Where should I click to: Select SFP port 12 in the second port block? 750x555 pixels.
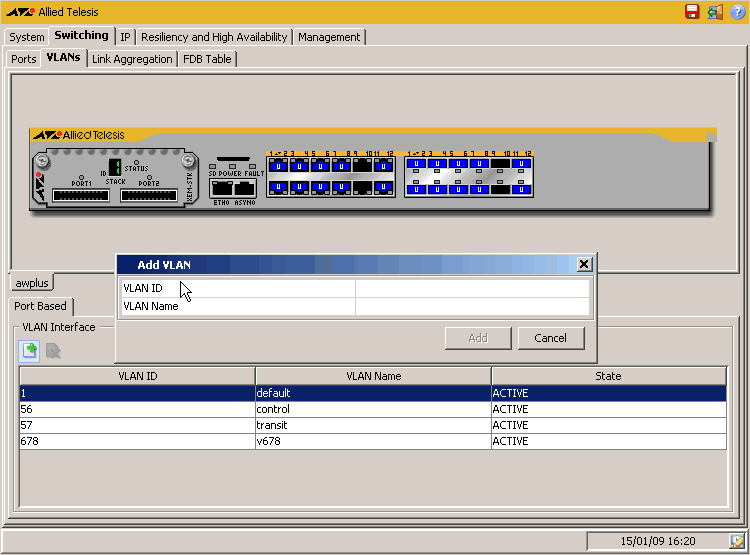tap(521, 189)
